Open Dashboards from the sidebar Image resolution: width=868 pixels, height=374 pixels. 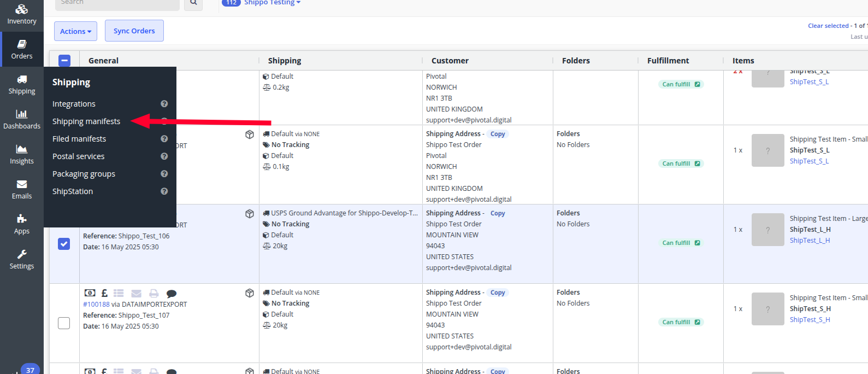point(22,119)
